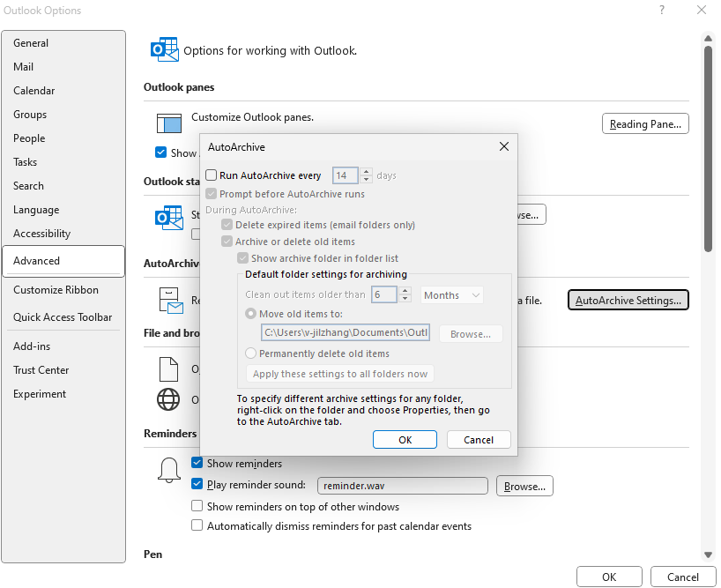Screen dimensions: 721x588
Task: Open Customize Ribbon settings
Action: tap(63, 290)
